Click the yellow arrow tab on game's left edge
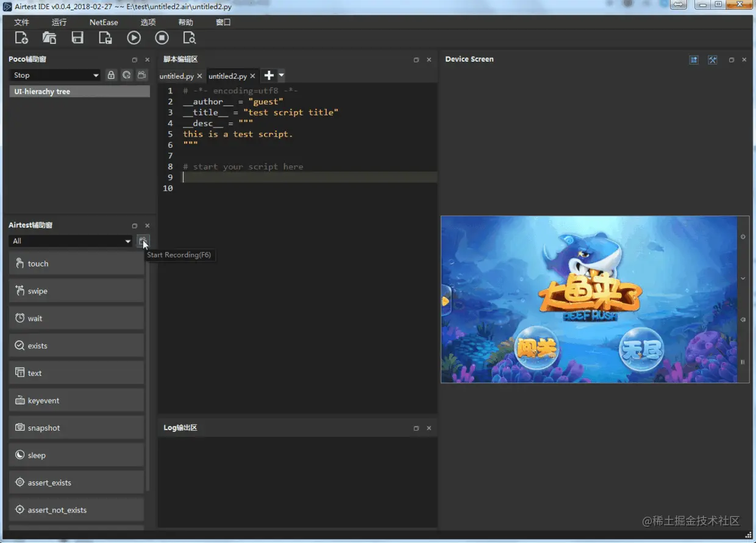 [x=446, y=301]
